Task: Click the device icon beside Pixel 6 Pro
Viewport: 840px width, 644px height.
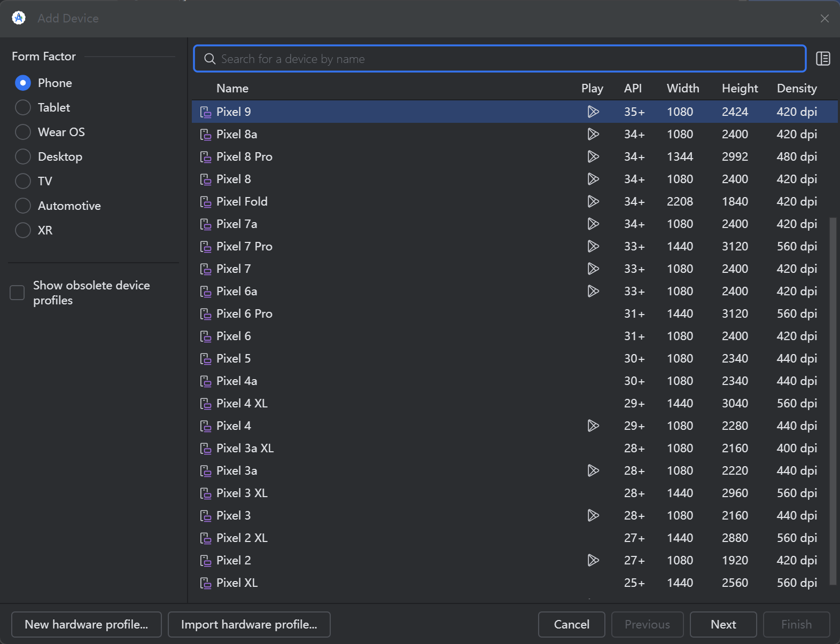Action: coord(206,313)
